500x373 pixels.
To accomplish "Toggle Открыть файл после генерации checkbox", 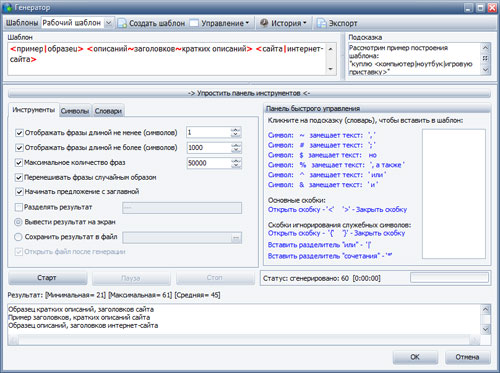I will (x=19, y=252).
